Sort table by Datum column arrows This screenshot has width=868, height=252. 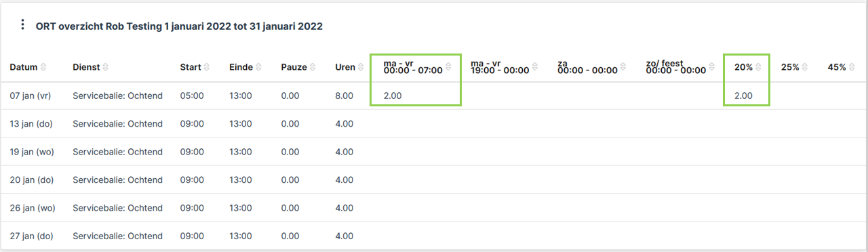pos(43,67)
